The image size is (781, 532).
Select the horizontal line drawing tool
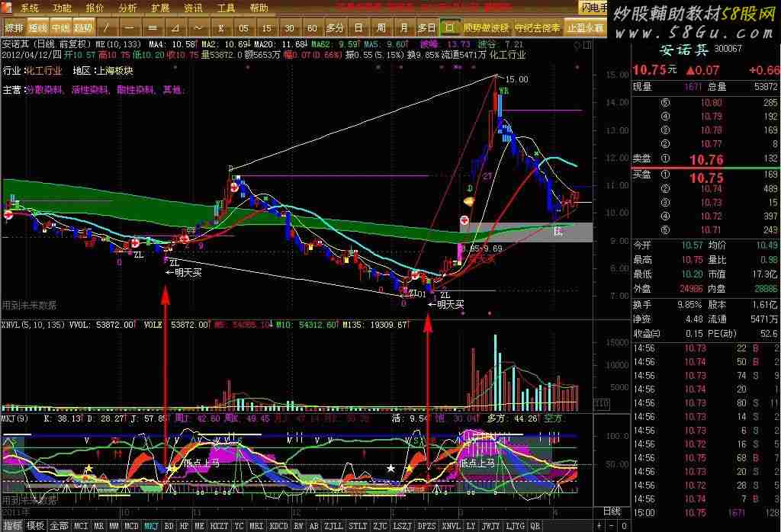coord(130,28)
